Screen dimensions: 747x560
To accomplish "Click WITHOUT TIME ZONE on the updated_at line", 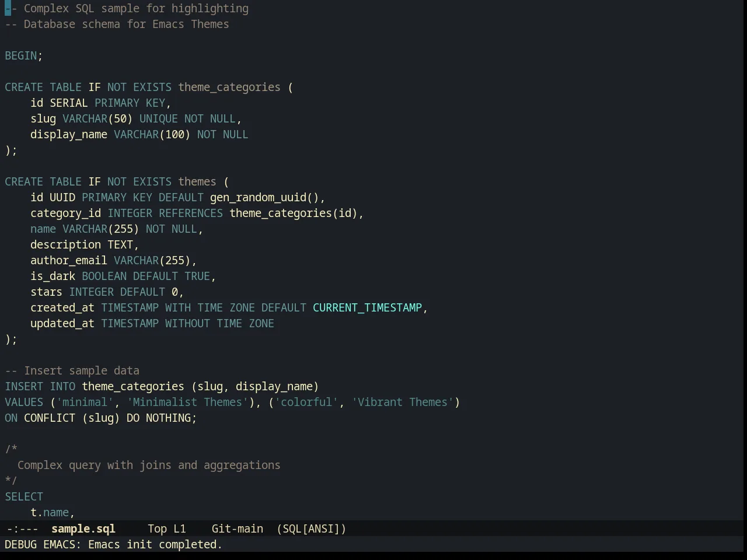I will click(219, 323).
